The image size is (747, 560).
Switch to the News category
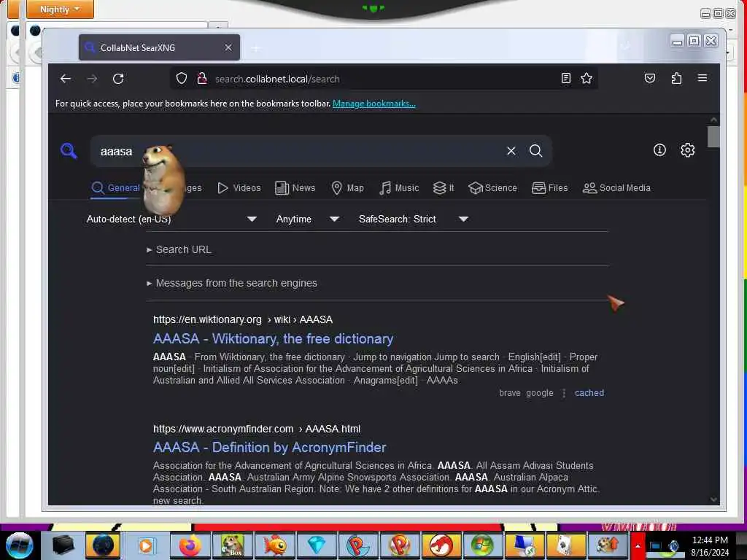click(x=295, y=188)
